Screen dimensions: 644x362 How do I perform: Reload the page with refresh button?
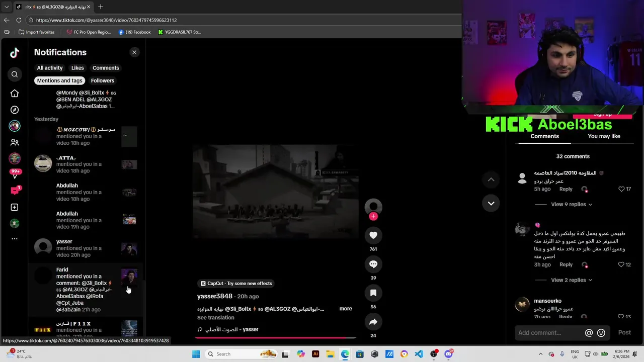pyautogui.click(x=19, y=20)
